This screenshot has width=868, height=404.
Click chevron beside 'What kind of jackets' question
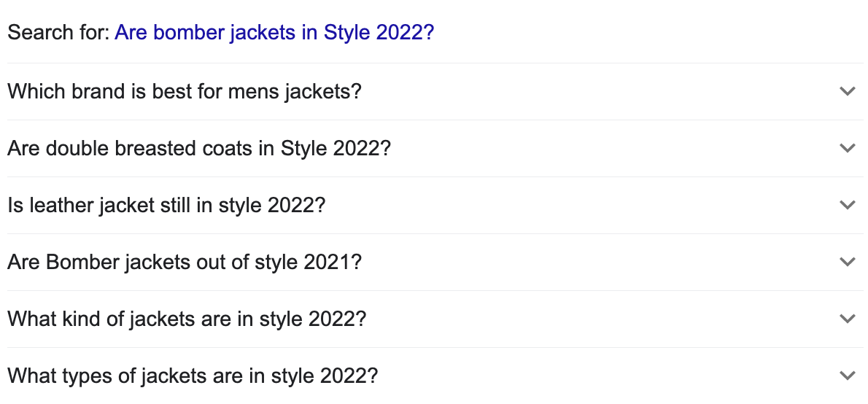pyautogui.click(x=847, y=319)
